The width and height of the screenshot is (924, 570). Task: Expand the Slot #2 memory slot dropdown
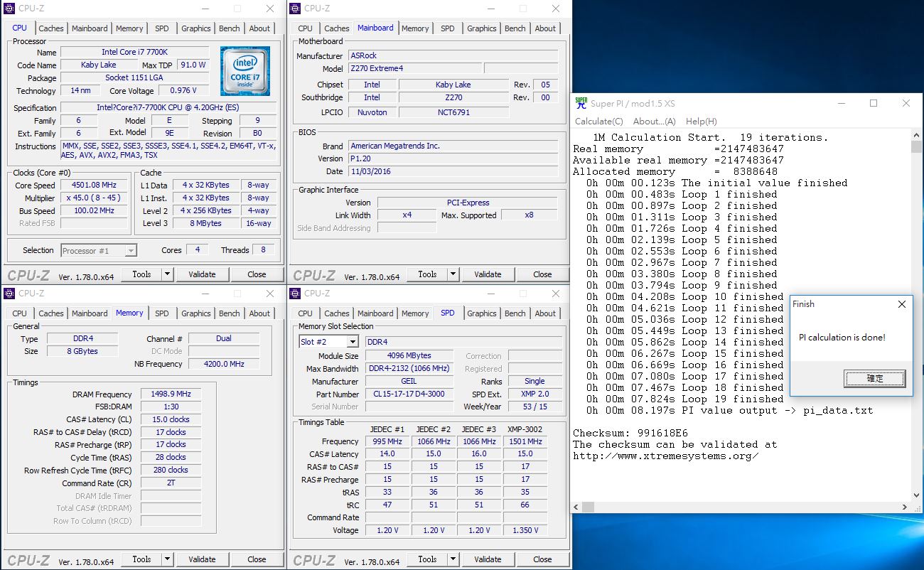(353, 342)
